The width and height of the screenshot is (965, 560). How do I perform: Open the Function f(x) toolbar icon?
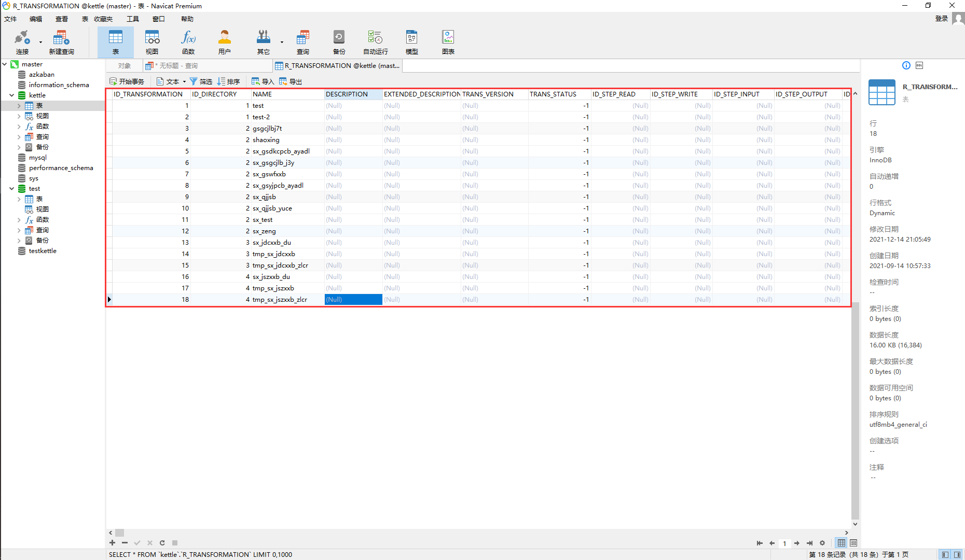pos(188,42)
